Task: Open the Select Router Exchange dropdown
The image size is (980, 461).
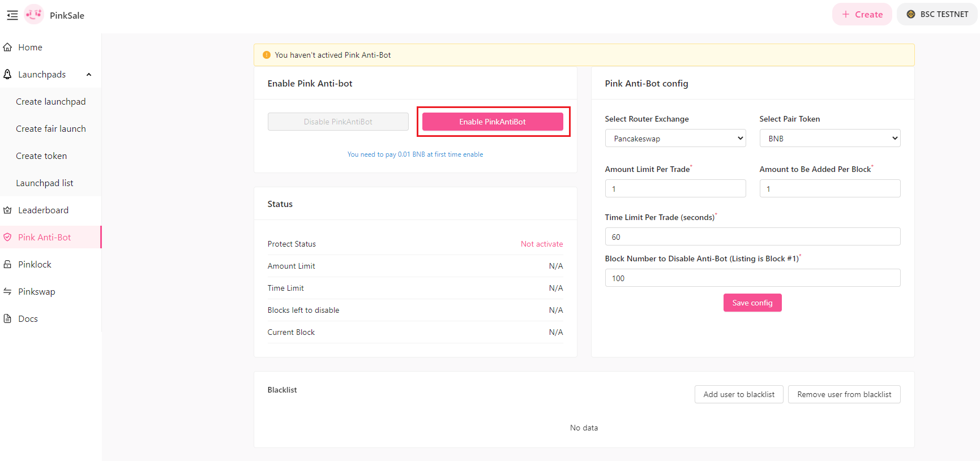Action: point(675,138)
